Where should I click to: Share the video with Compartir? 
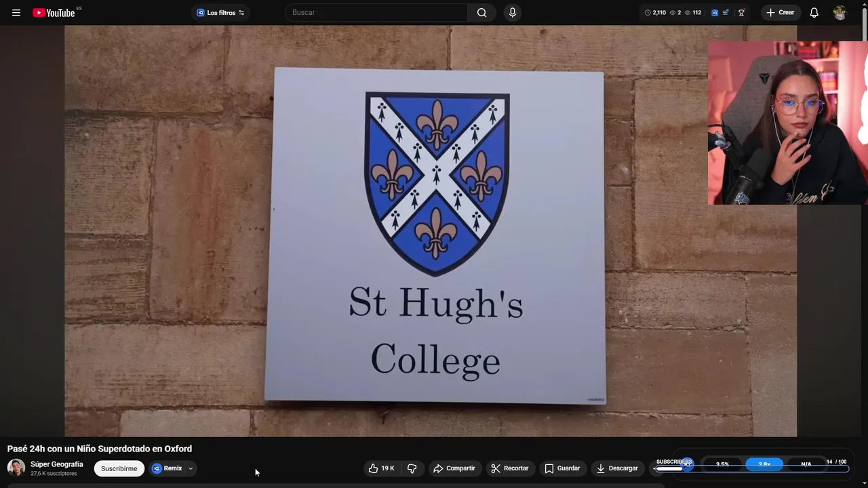tap(454, 468)
